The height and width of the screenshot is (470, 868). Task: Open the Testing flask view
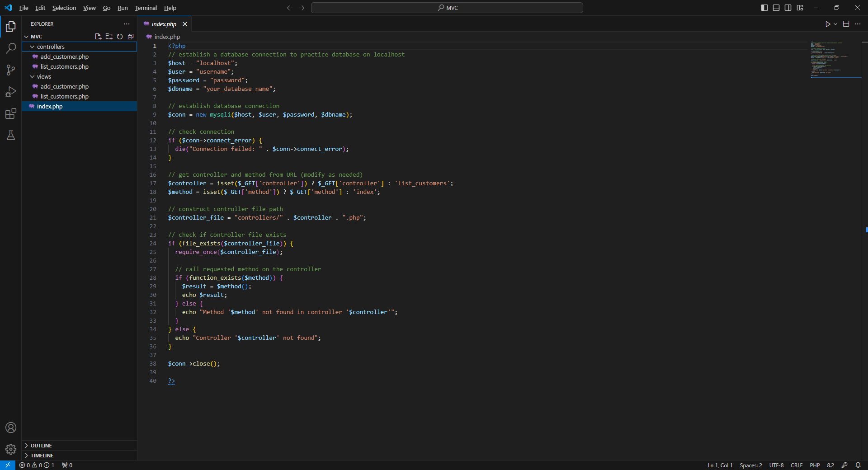click(11, 135)
